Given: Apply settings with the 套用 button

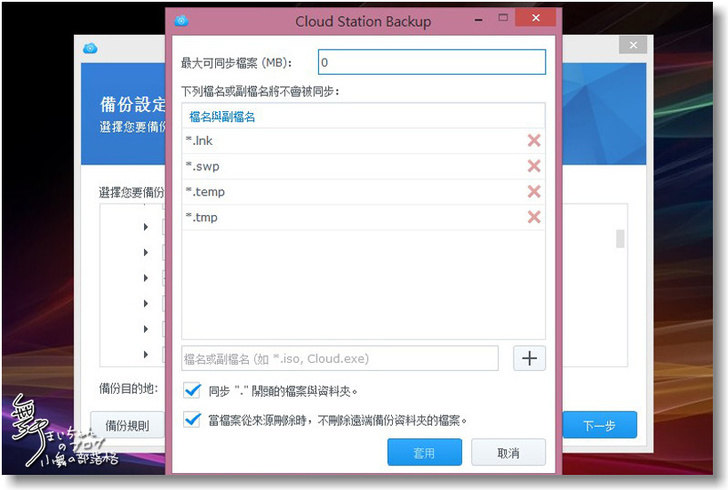Looking at the screenshot, I should coord(424,452).
